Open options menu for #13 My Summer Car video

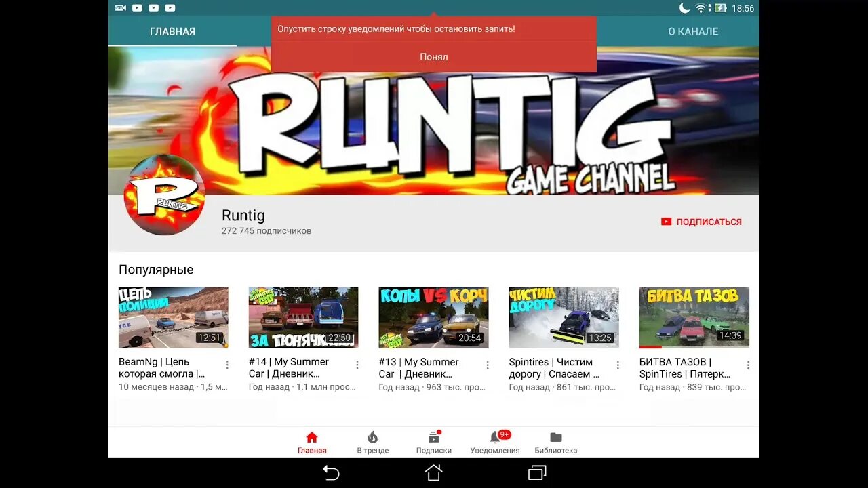(488, 365)
